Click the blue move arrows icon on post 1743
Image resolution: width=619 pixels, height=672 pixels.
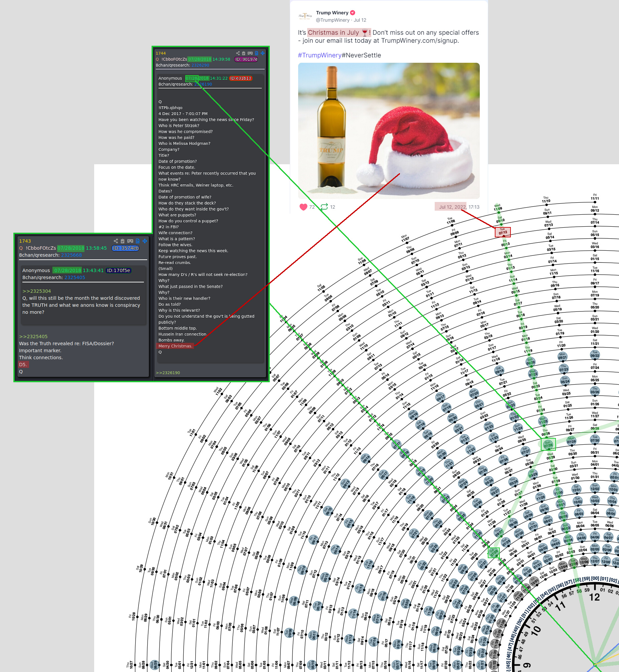pos(145,241)
